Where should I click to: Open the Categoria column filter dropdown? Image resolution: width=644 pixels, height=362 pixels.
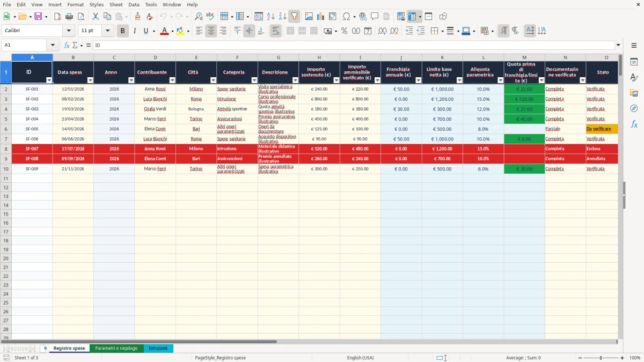click(254, 80)
